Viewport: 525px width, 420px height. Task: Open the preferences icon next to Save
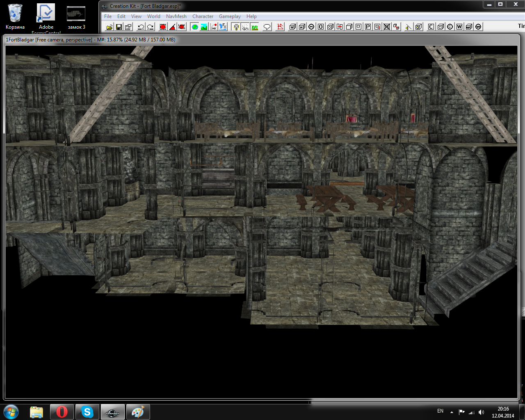point(128,27)
